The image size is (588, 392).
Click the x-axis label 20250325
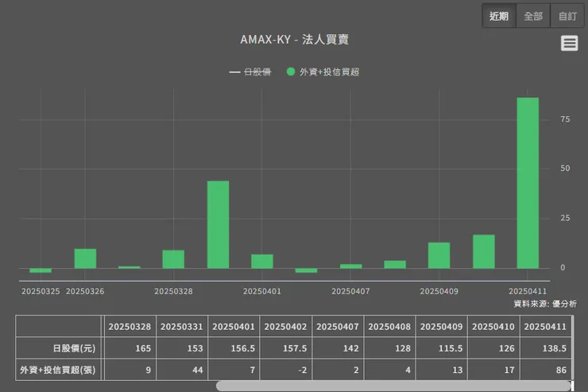(41, 292)
